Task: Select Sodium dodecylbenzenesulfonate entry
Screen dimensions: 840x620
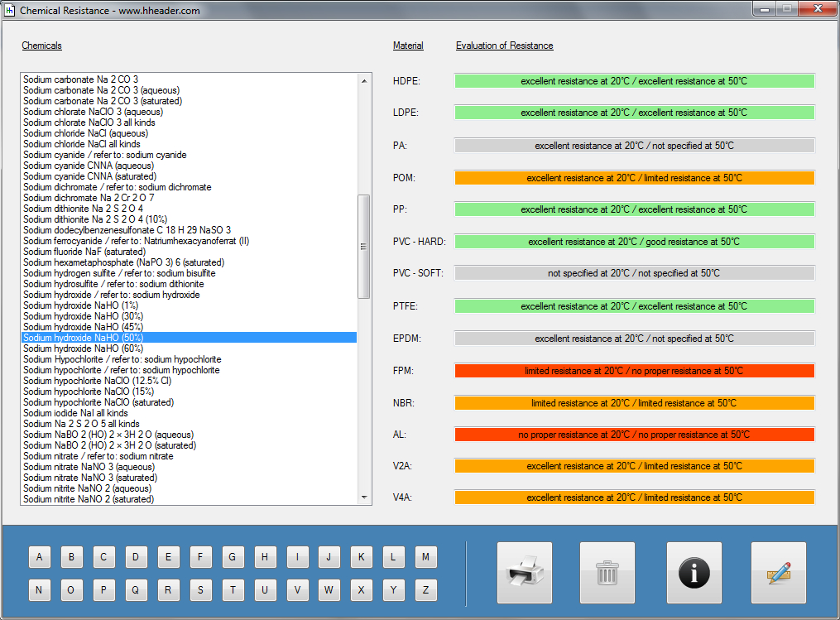Action: point(190,230)
